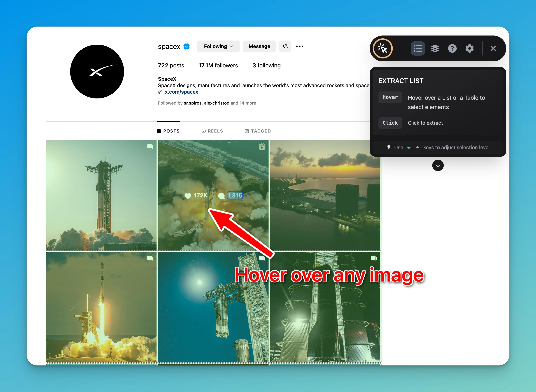The image size is (536, 392).
Task: Click the add person icon button
Action: point(285,46)
